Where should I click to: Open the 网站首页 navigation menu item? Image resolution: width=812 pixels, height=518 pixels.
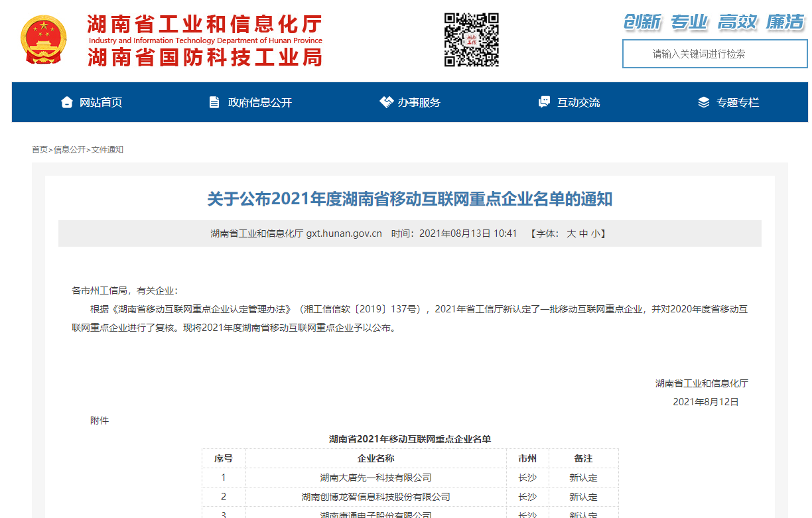tap(101, 102)
